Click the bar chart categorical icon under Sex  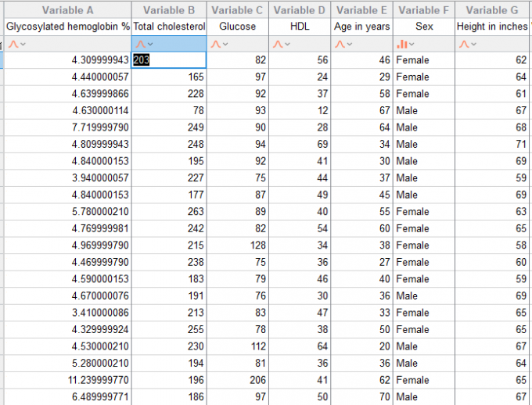[x=402, y=44]
